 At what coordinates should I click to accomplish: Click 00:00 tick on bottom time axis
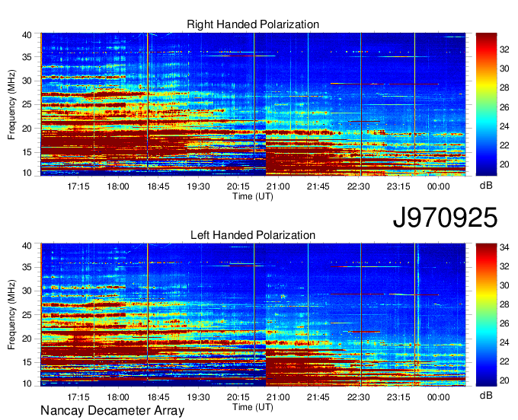click(438, 397)
